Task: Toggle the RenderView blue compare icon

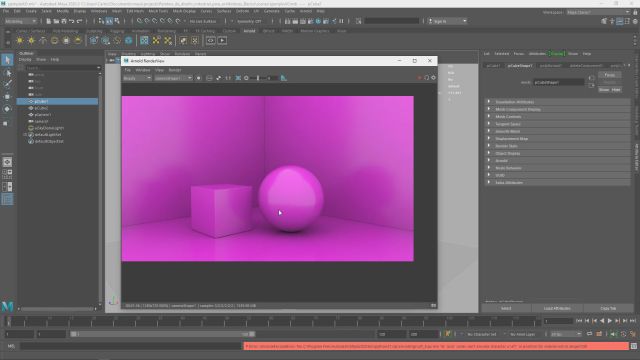Action: click(238, 78)
